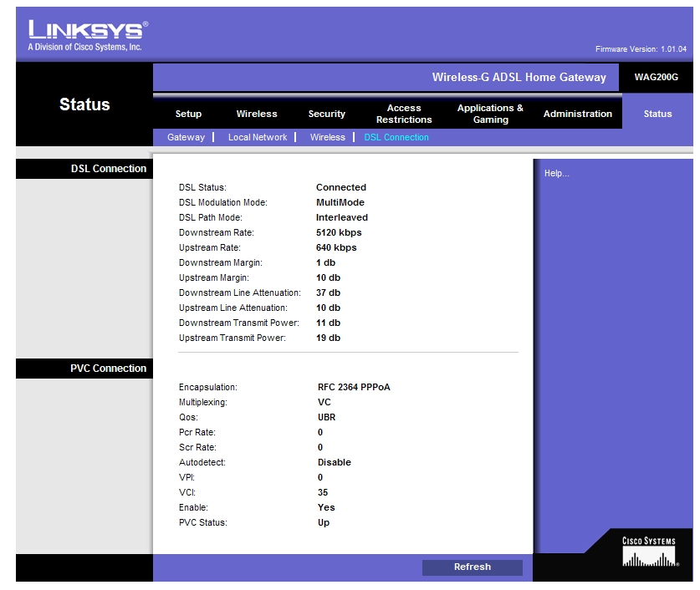Open the Administration tab
Screen dimensions: 700x590
[578, 114]
